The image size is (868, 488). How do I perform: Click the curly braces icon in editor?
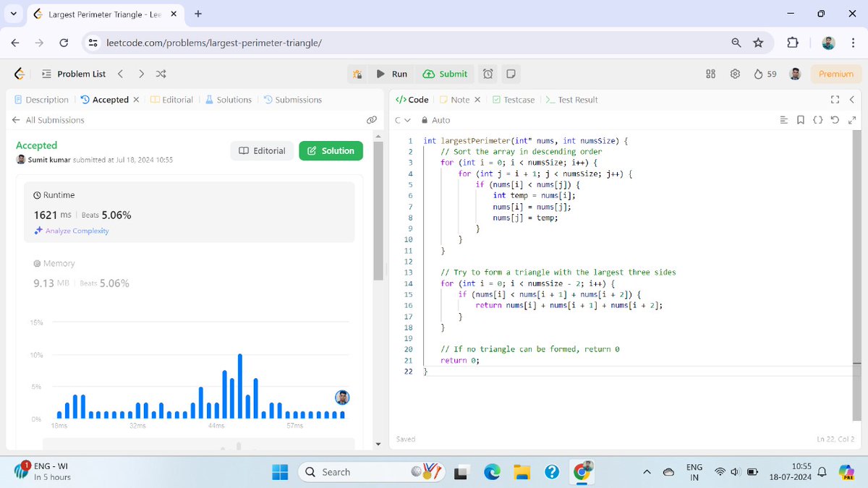click(817, 120)
